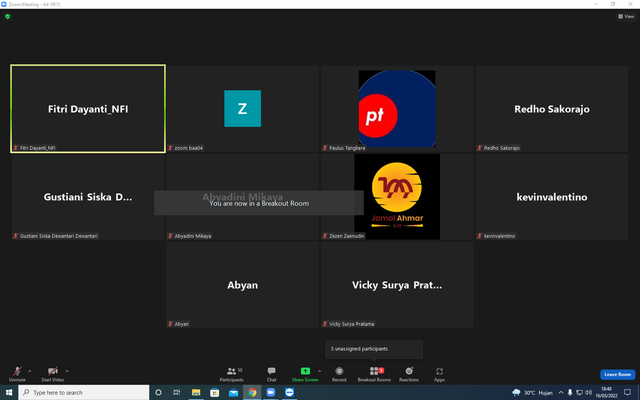Open the Zoom app taskbar icon
The width and height of the screenshot is (640, 400).
coord(271,392)
